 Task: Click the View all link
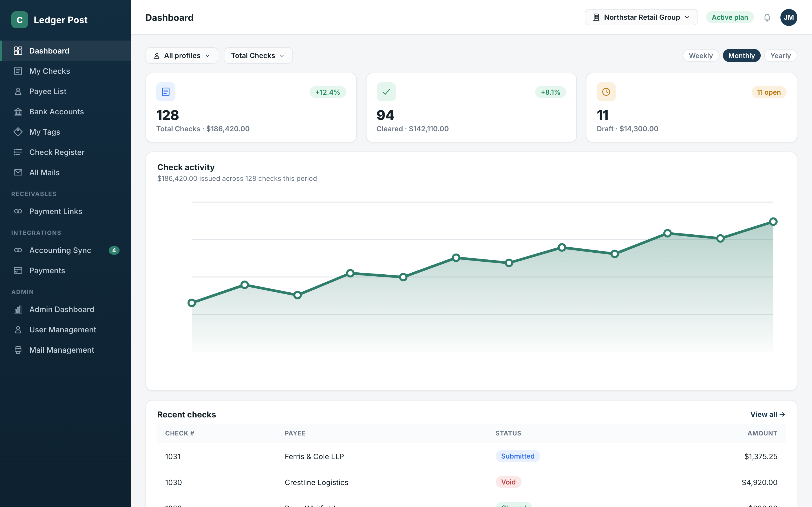click(x=768, y=414)
